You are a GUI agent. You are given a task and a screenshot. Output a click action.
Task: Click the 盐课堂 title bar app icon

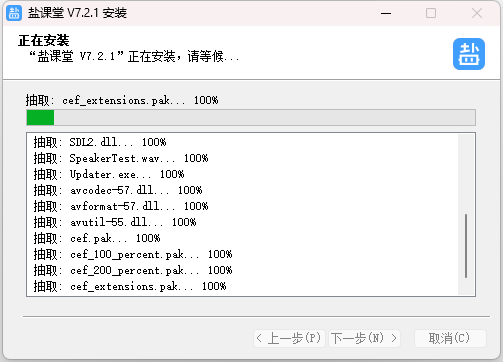tap(14, 13)
